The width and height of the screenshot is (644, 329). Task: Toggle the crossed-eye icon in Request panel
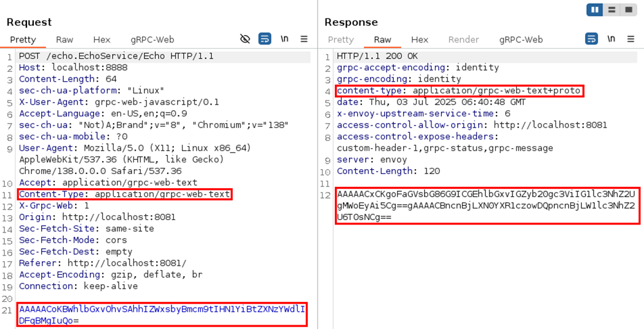coord(245,39)
